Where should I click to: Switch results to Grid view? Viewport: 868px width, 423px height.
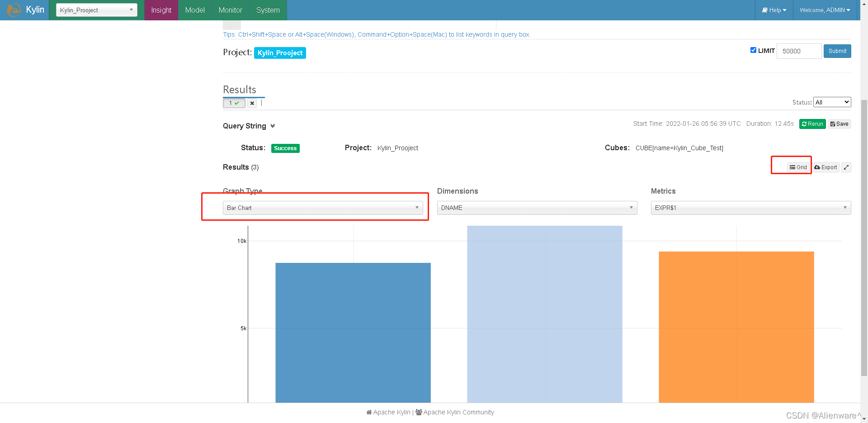click(x=798, y=167)
